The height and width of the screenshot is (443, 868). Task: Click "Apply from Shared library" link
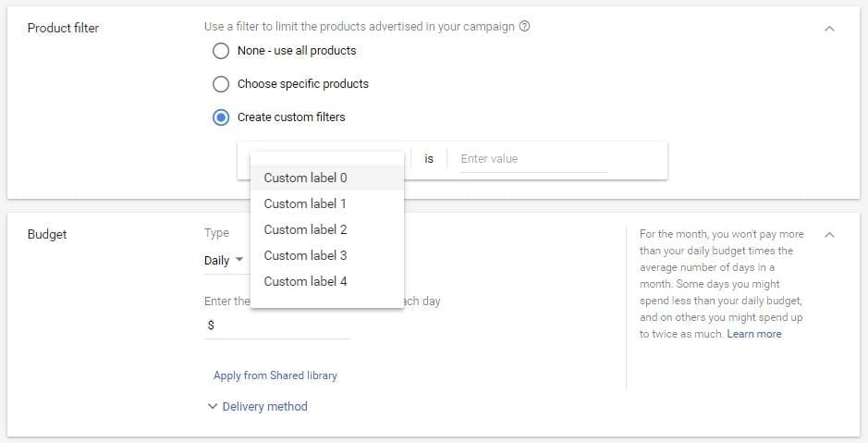tap(275, 375)
